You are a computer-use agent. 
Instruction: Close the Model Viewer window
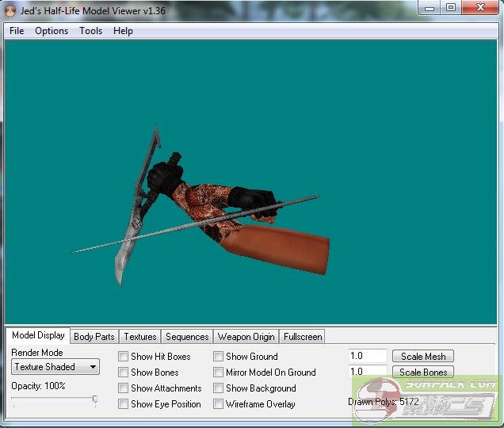click(x=480, y=7)
